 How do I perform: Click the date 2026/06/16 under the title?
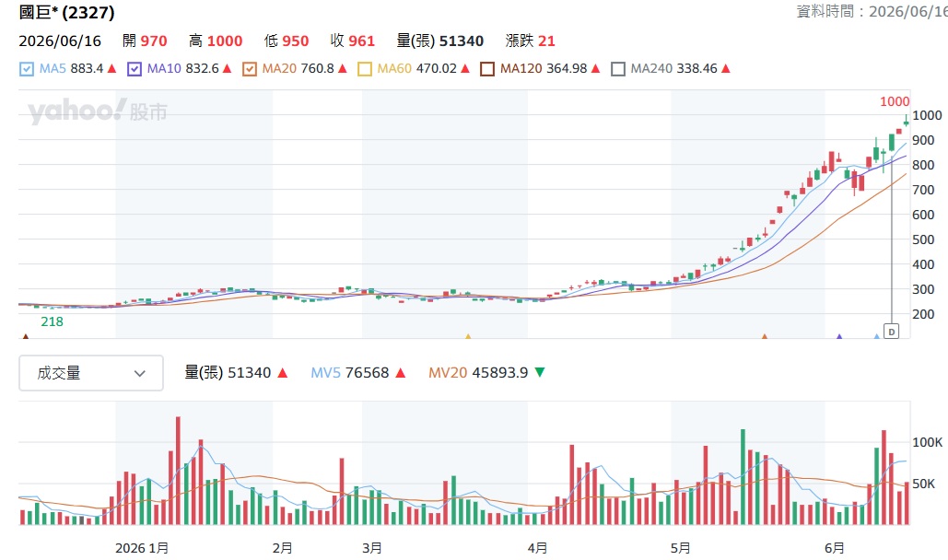coord(60,41)
